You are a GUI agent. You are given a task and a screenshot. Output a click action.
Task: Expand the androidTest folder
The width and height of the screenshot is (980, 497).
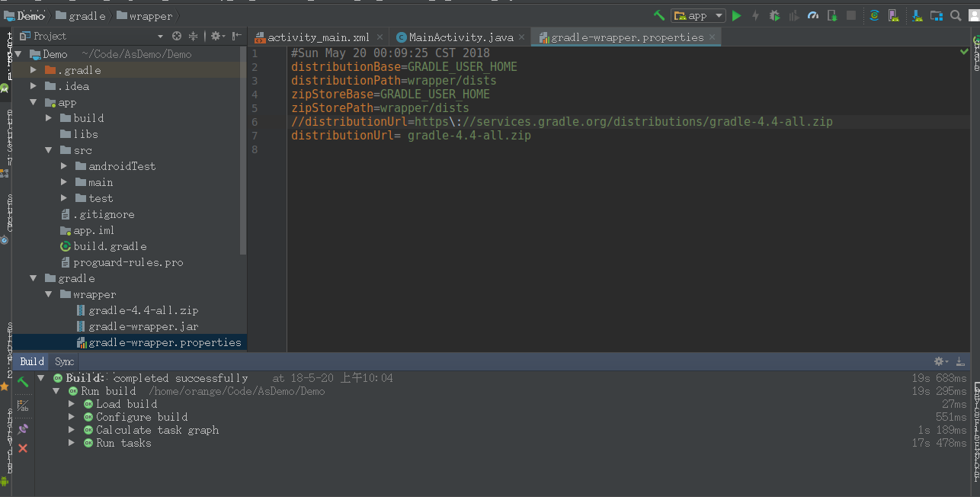pyautogui.click(x=64, y=166)
